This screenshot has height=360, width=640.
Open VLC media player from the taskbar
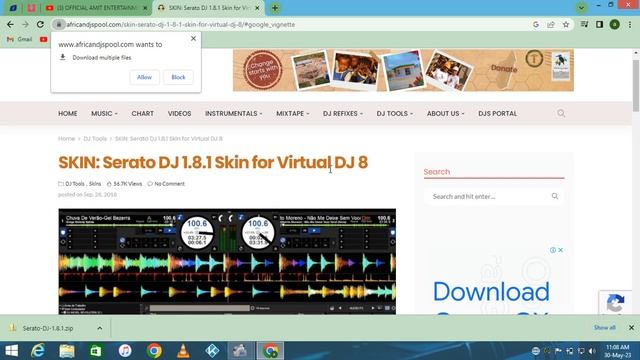tap(183, 351)
